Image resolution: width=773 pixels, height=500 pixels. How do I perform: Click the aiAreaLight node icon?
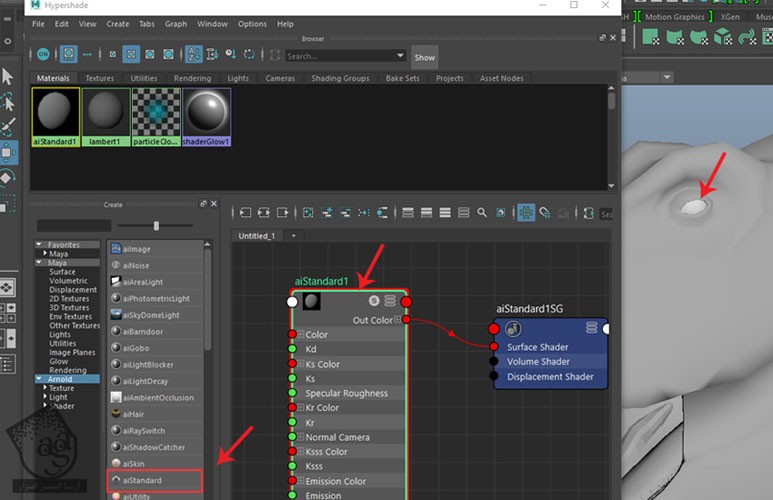117,282
